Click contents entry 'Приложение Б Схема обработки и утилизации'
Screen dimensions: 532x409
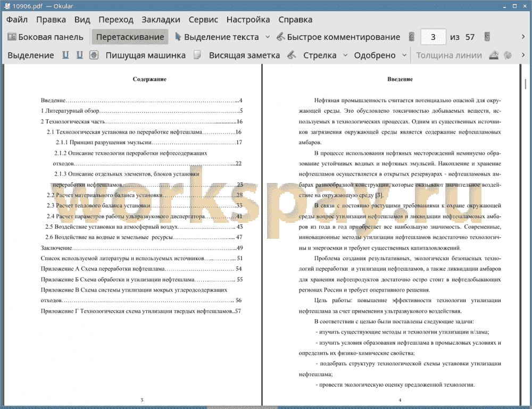click(142, 279)
